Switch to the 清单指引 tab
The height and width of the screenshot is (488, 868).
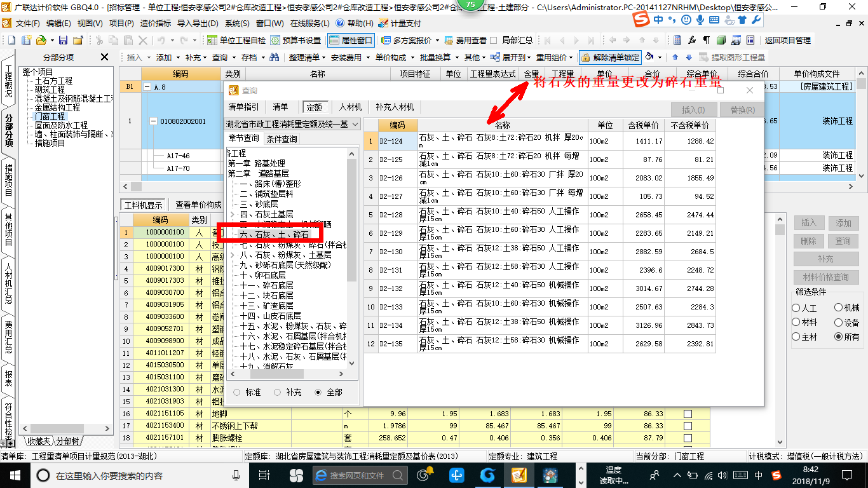point(243,107)
